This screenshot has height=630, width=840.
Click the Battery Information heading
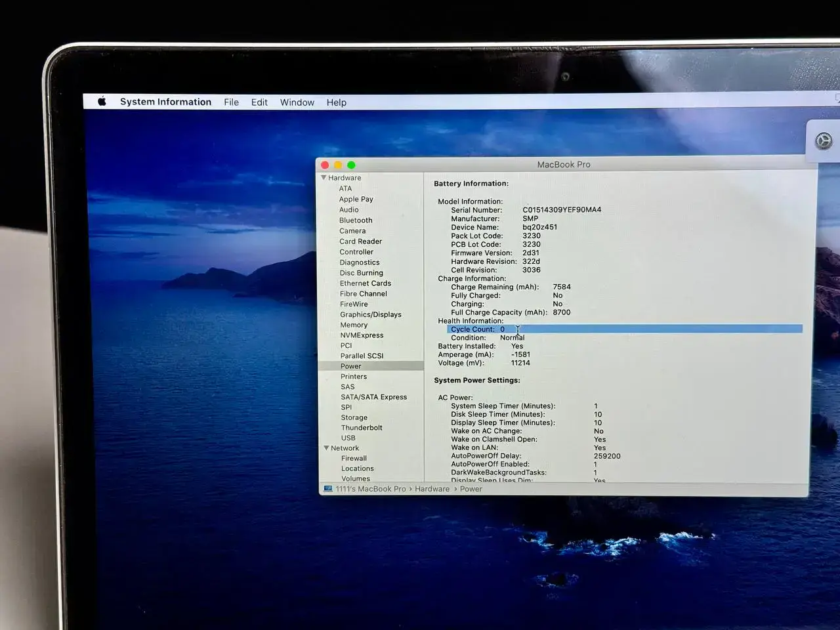[x=471, y=184]
